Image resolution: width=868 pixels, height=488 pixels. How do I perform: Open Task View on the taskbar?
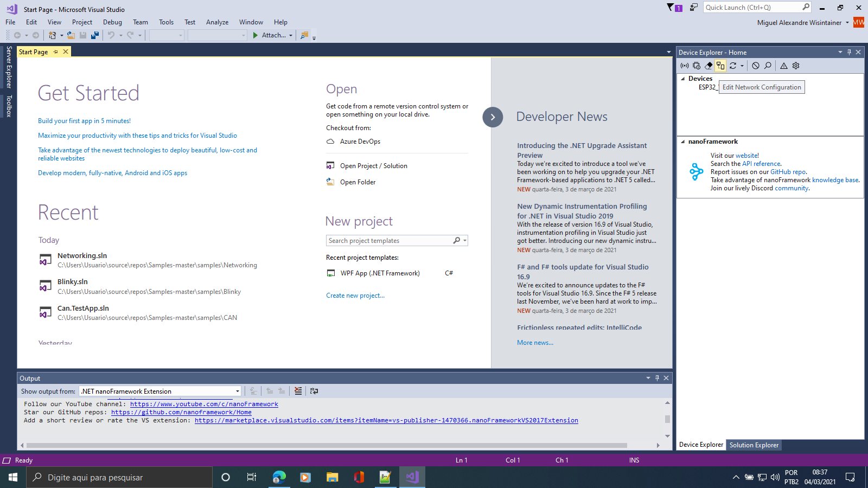pyautogui.click(x=252, y=477)
